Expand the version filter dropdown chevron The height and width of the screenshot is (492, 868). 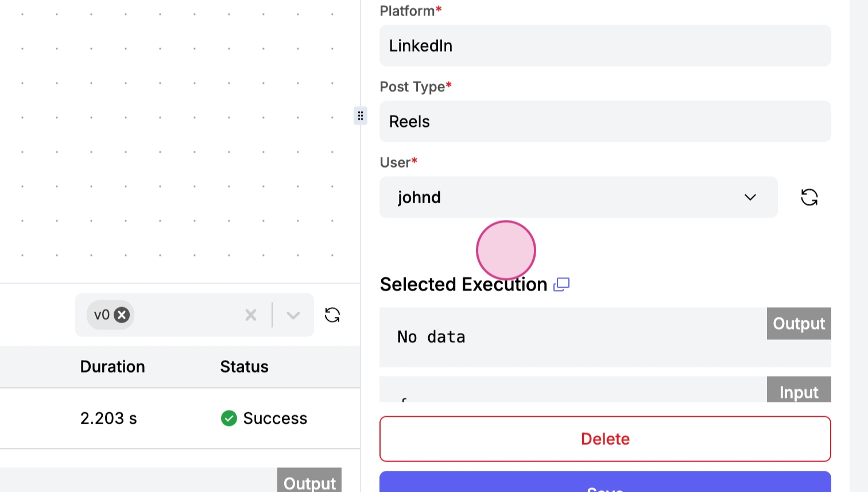coord(293,315)
